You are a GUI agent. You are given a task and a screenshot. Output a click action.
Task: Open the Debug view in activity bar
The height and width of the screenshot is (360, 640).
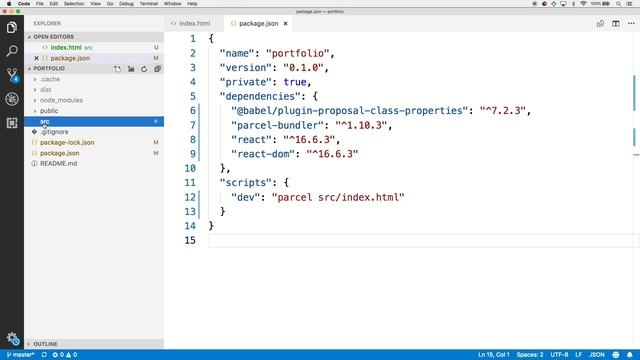12,99
